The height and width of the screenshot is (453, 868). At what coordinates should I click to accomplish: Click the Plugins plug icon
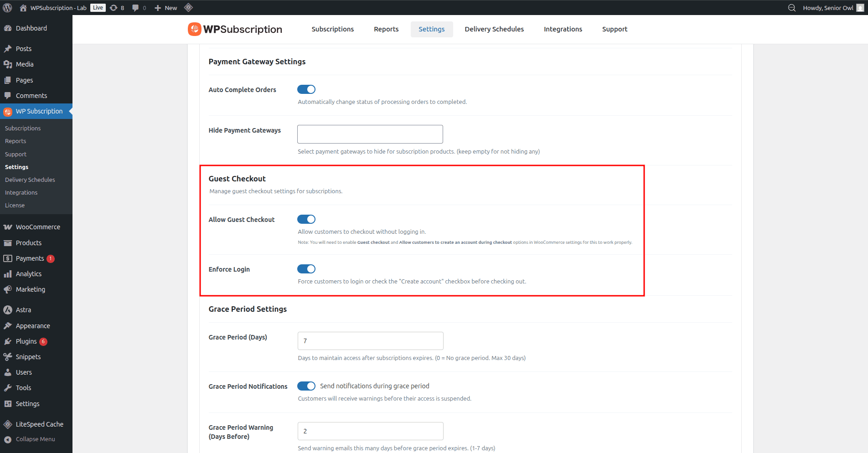(x=8, y=341)
